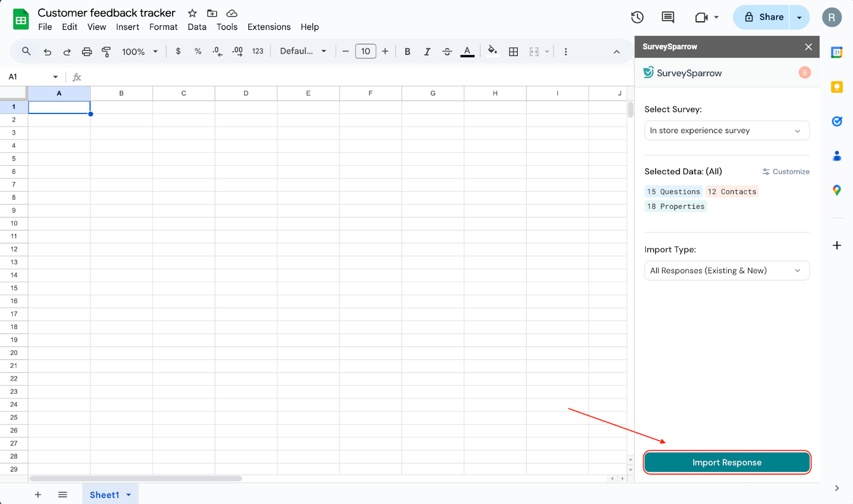Open the Extensions menu

click(269, 27)
